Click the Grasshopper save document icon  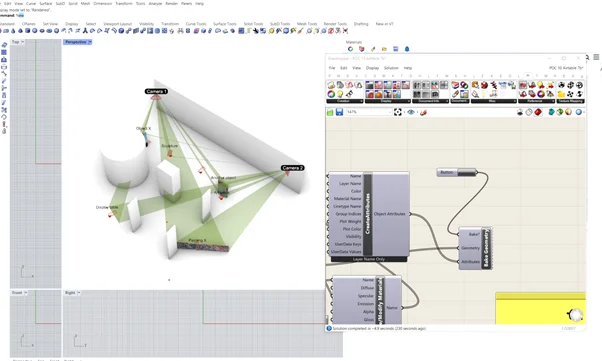pyautogui.click(x=339, y=112)
